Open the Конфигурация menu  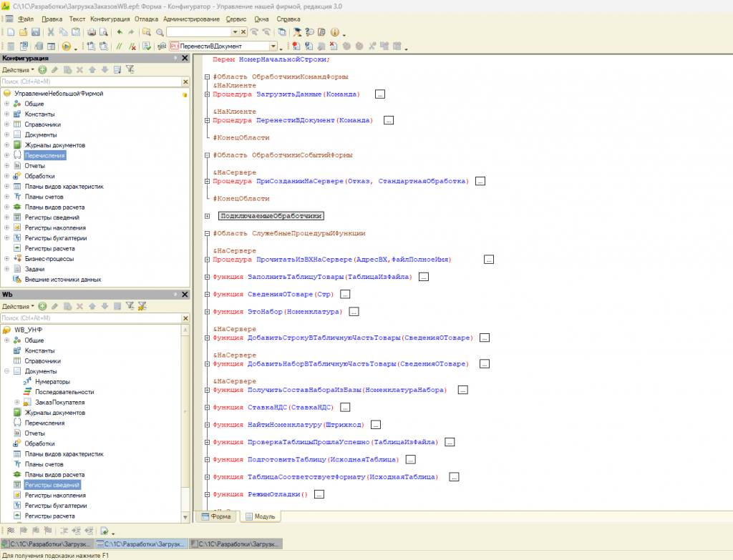pos(110,19)
